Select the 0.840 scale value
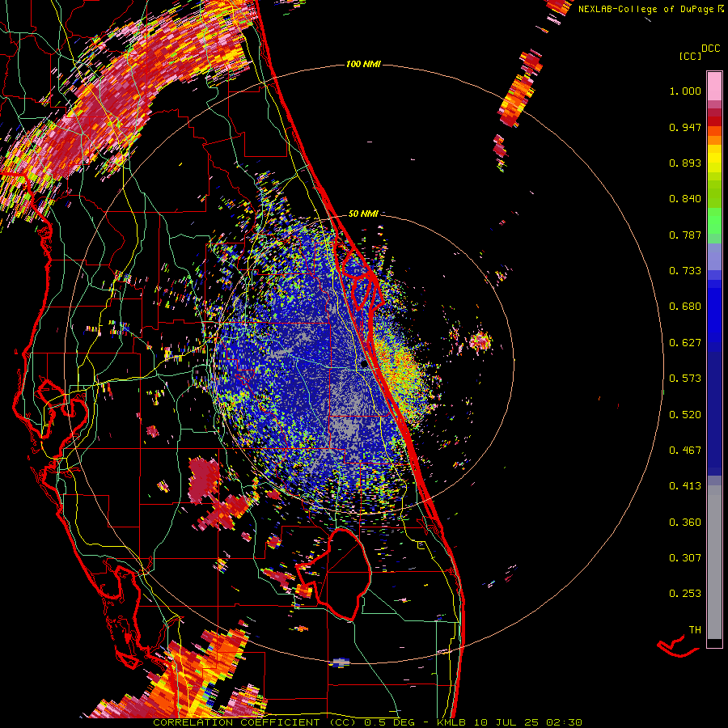This screenshot has height=728, width=728. point(685,199)
